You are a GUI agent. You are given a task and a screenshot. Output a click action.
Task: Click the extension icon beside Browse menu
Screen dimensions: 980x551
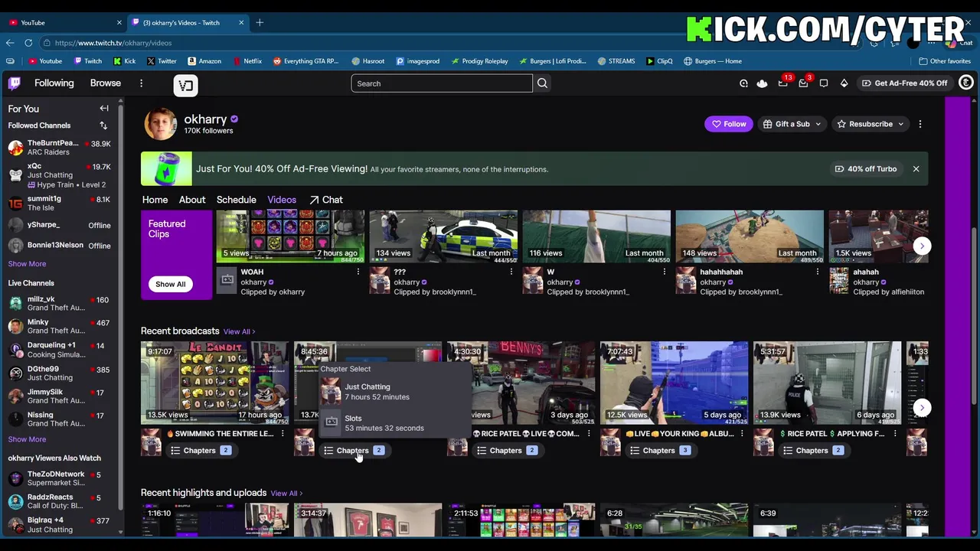point(185,86)
